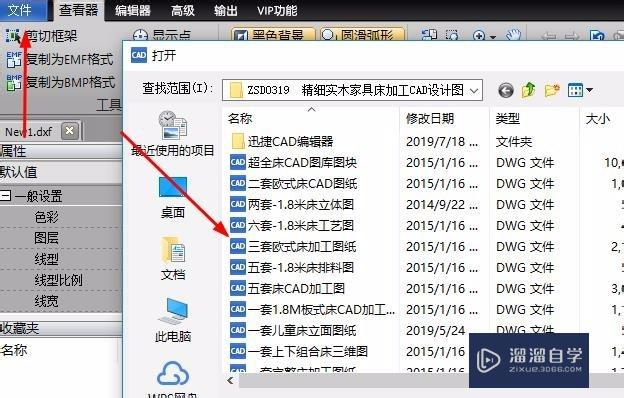Select file 一套儿童床立面图纸
Screen dimensions: 624x398
293,330
